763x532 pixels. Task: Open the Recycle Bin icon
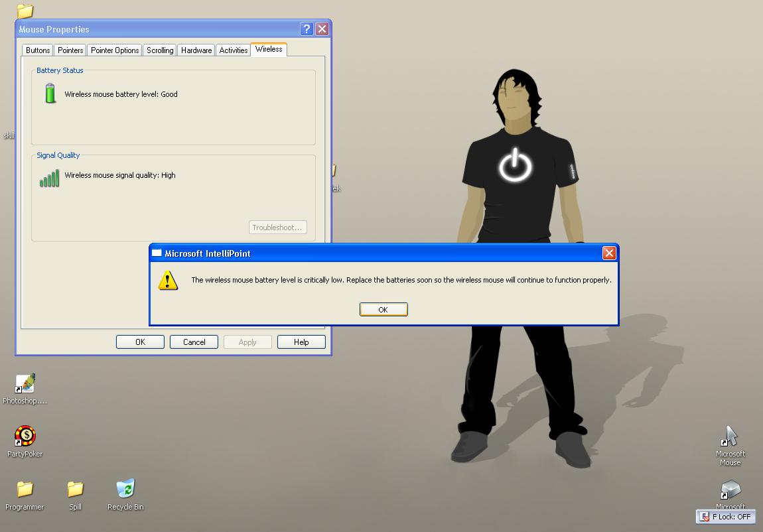coord(125,495)
